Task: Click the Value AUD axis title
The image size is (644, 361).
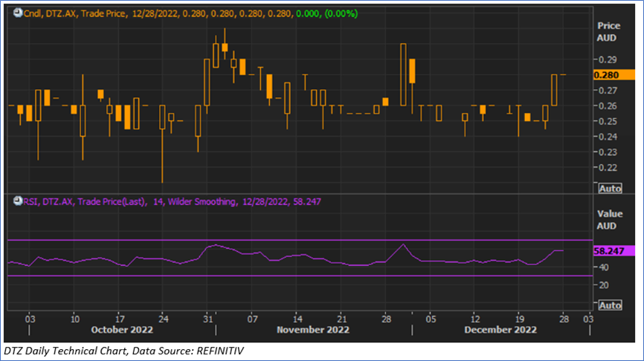Action: click(x=609, y=220)
